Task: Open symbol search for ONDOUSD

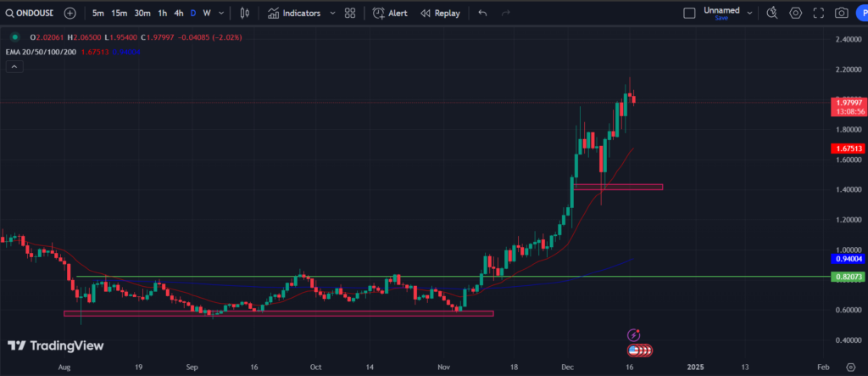Action: [30, 14]
